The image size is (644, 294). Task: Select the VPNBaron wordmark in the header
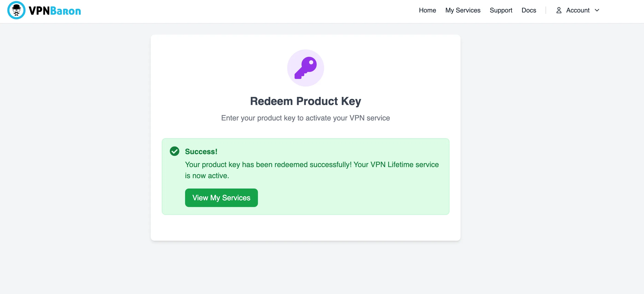pyautogui.click(x=54, y=10)
